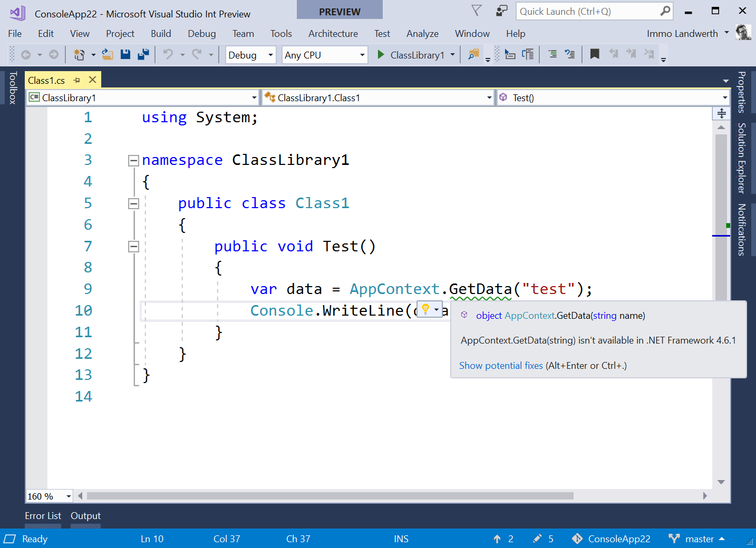
Task: Open the Error List tab
Action: click(43, 516)
